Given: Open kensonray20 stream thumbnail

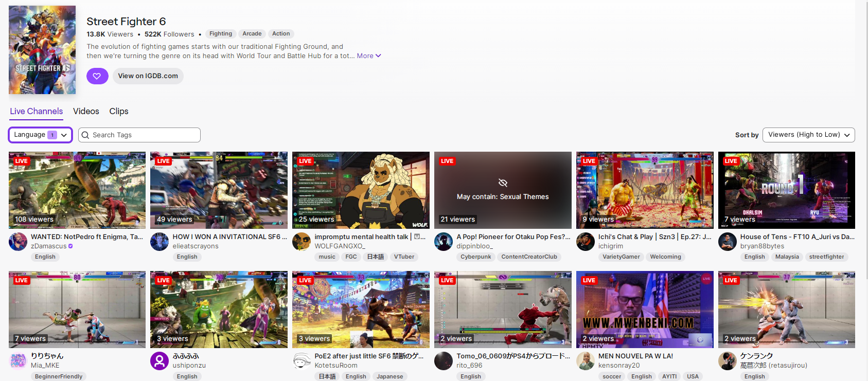Looking at the screenshot, I should [x=645, y=310].
